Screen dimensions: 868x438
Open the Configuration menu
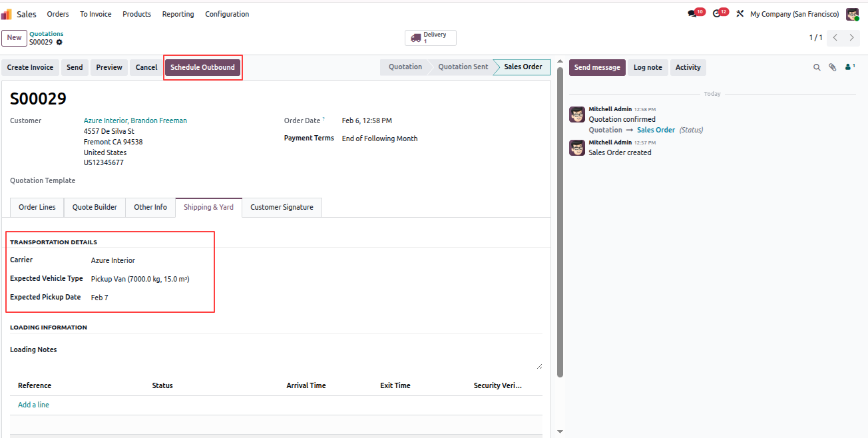point(227,14)
